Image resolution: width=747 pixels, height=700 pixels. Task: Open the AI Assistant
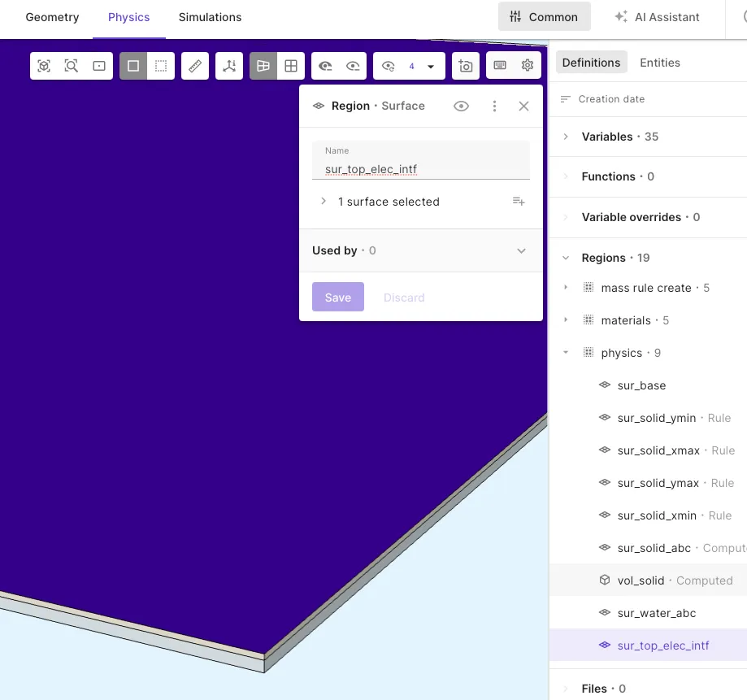pos(657,17)
